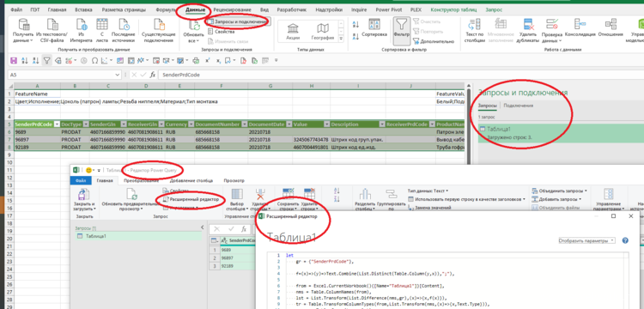Open Преобразование tab in Power Query
Viewport: 644px width, 309px height.
coord(142,180)
